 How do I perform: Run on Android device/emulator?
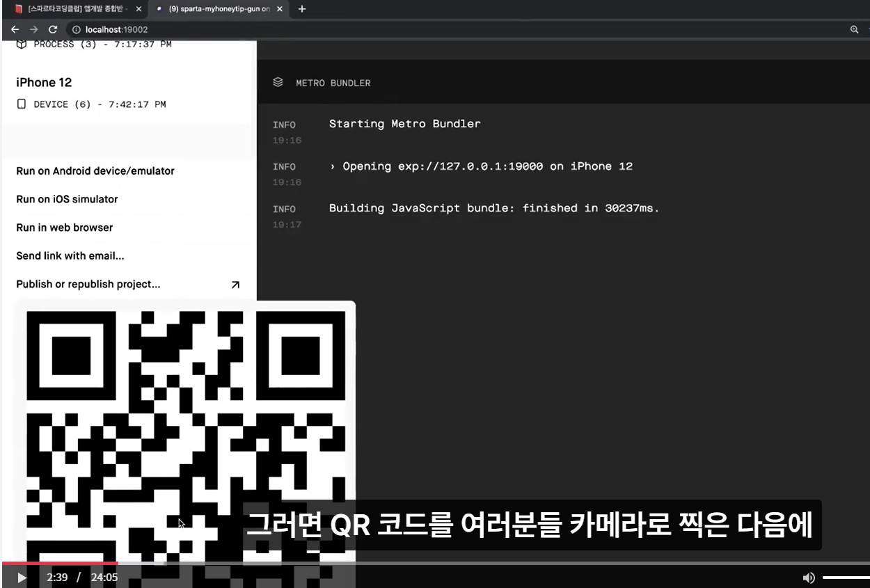[95, 171]
